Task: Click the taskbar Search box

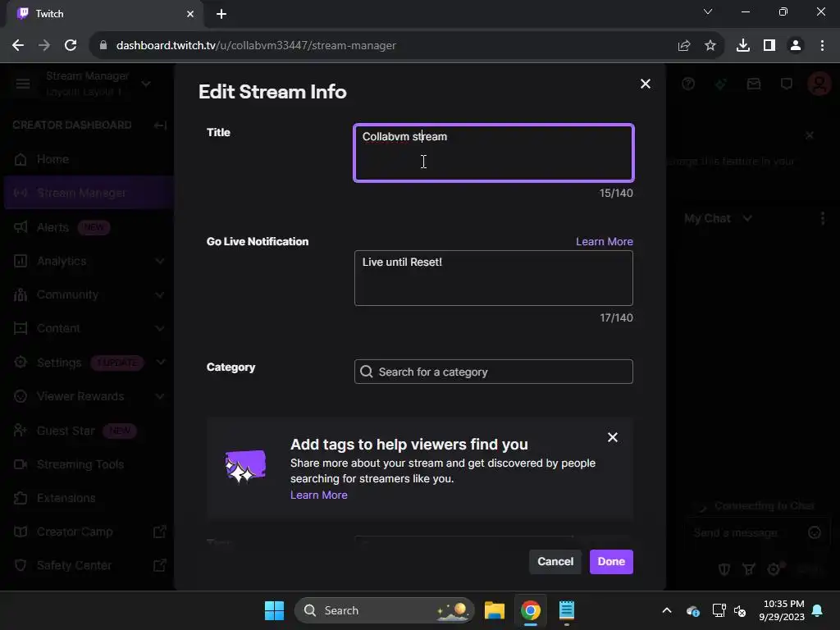Action: 384,610
